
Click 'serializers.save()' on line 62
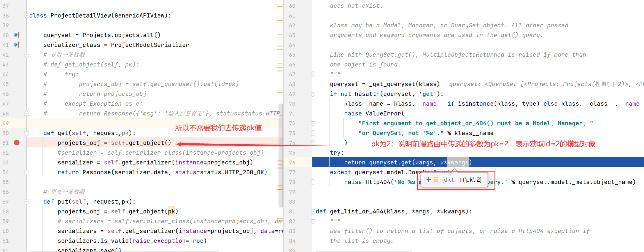tap(89, 250)
